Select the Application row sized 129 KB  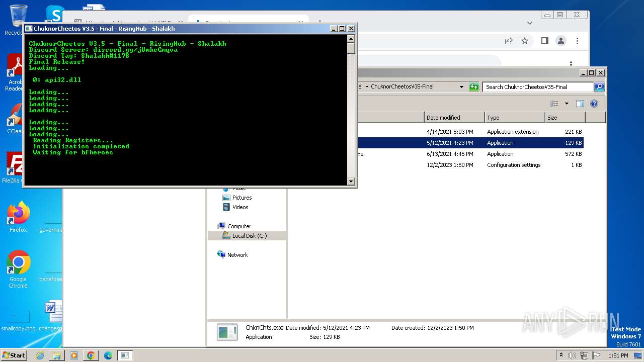point(470,143)
